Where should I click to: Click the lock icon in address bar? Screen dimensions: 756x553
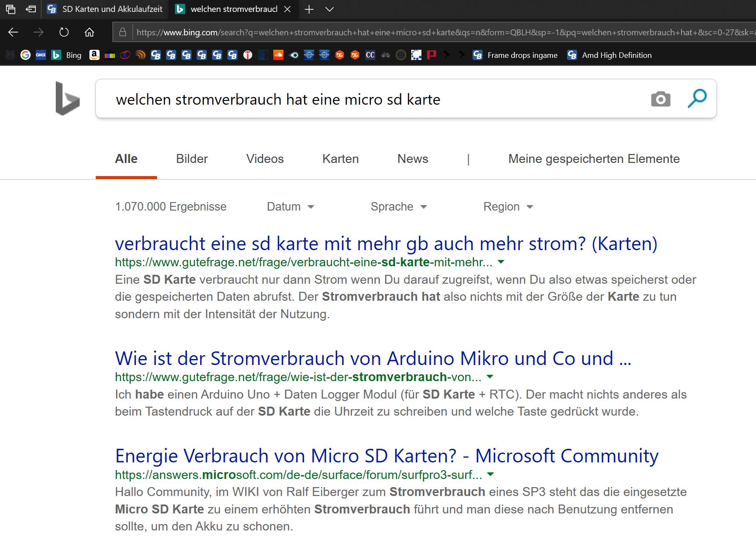click(x=123, y=32)
